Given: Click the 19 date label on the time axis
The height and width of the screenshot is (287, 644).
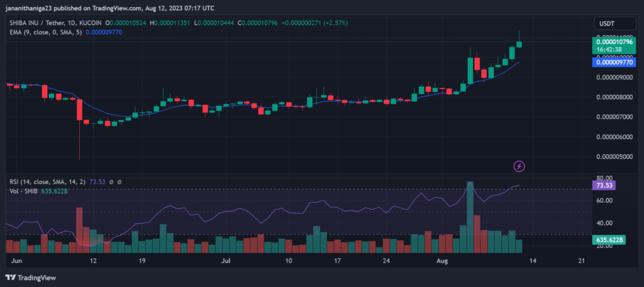Looking at the screenshot, I should pos(143,261).
